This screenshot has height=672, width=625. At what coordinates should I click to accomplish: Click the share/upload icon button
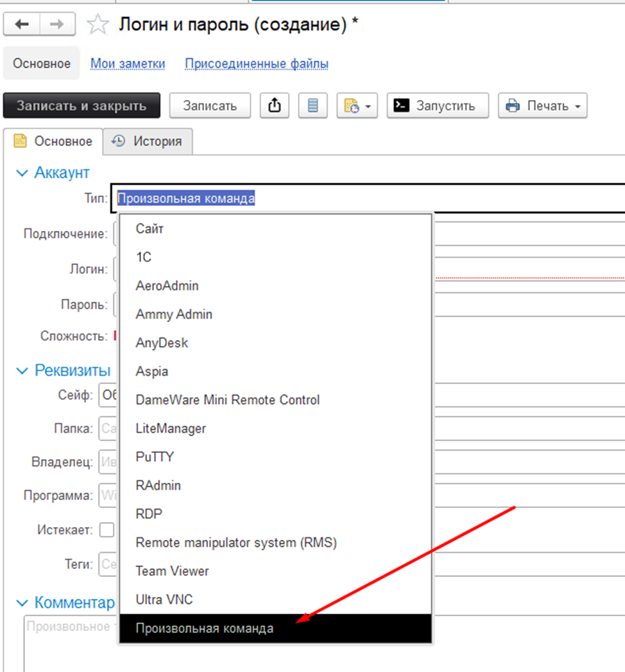[275, 106]
